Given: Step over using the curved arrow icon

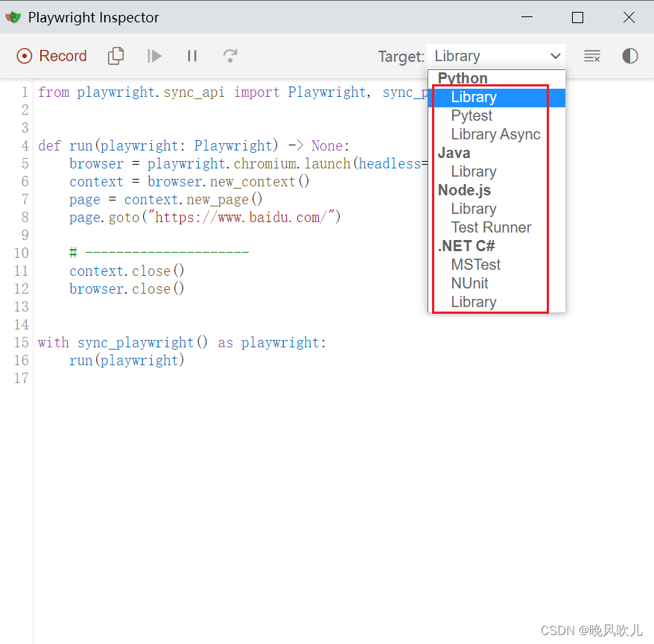Looking at the screenshot, I should point(230,56).
